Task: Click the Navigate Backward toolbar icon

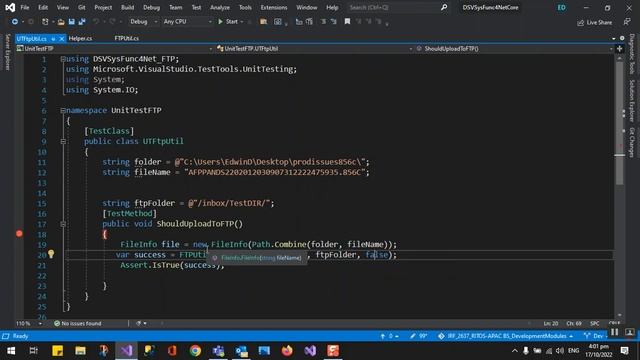Action: point(15,22)
